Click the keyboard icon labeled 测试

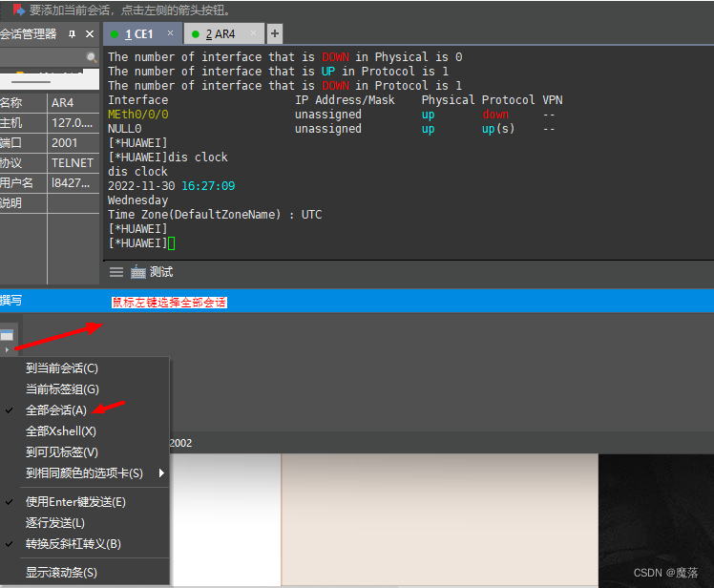click(x=137, y=272)
